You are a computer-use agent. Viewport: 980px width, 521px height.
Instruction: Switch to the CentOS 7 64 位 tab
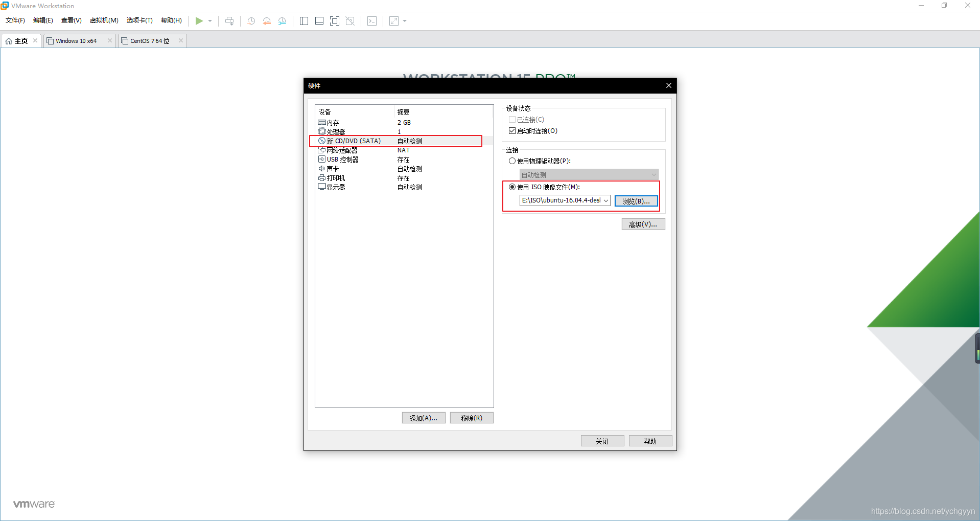click(149, 41)
